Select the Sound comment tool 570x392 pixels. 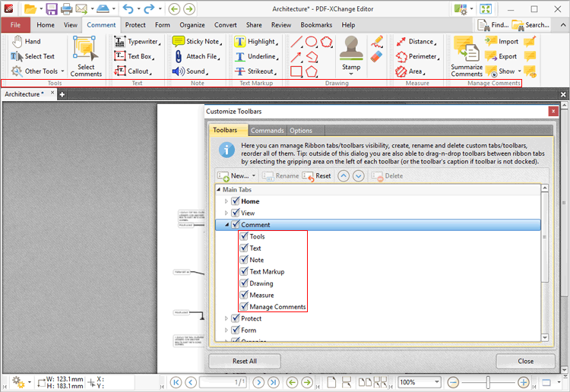coord(190,71)
